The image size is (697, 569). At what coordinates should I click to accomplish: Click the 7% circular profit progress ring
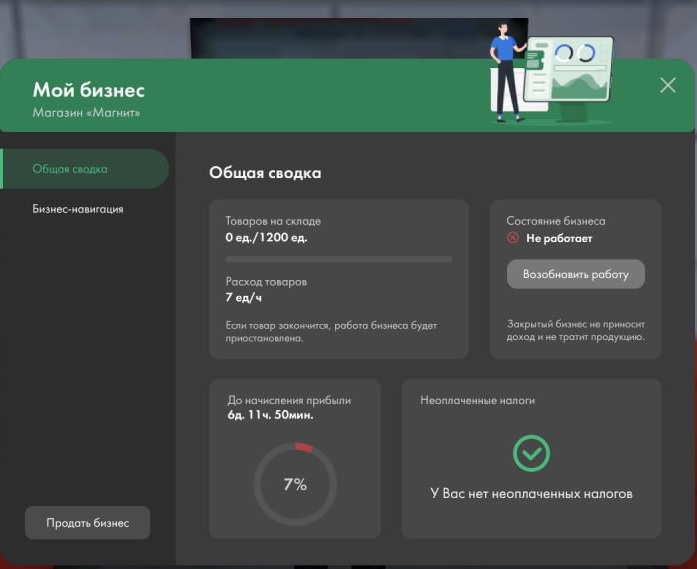pos(295,484)
